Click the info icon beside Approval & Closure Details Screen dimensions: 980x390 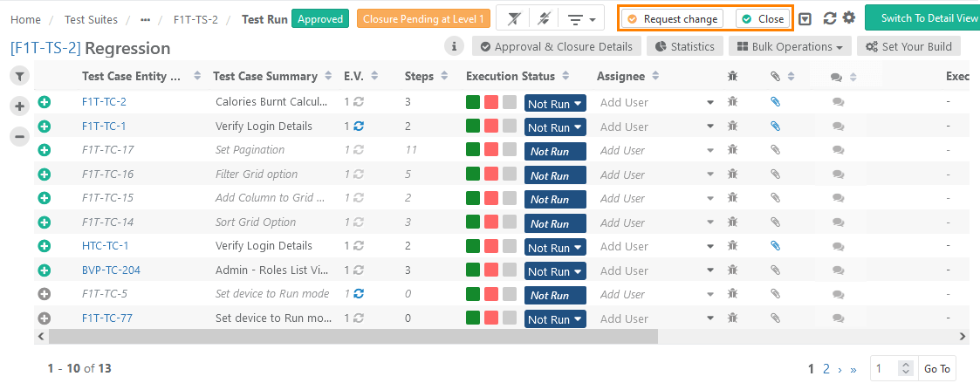454,46
